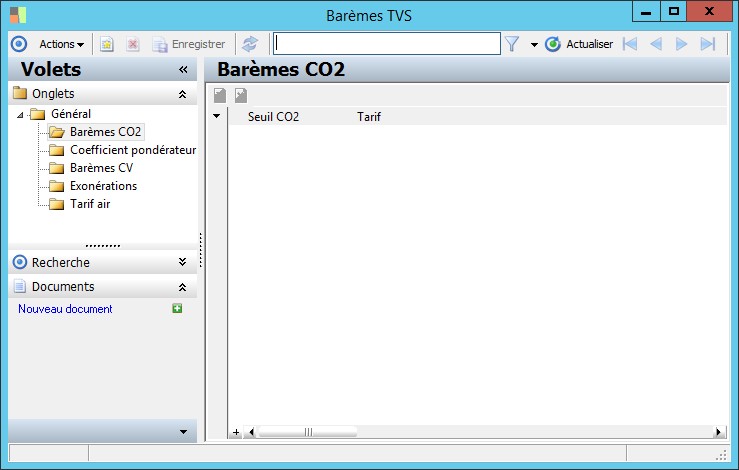Click the Documents section page icon
The image size is (739, 470).
click(19, 286)
